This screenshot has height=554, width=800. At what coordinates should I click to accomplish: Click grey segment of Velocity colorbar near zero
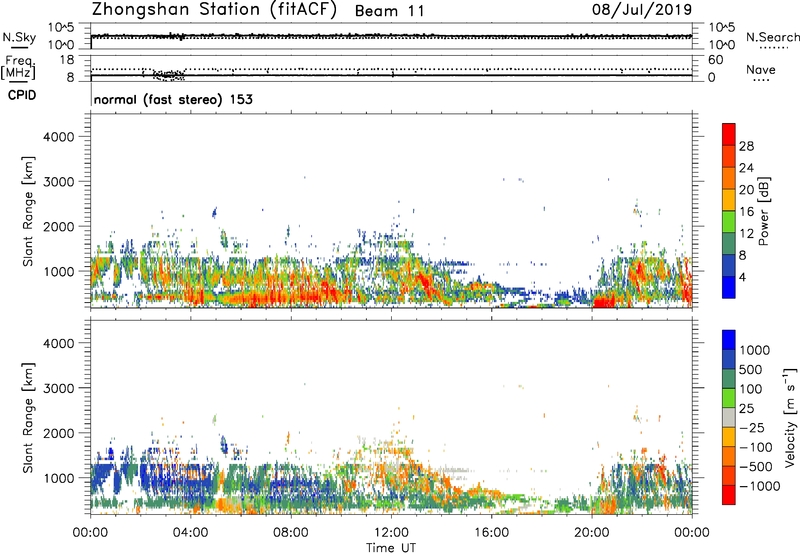729,417
